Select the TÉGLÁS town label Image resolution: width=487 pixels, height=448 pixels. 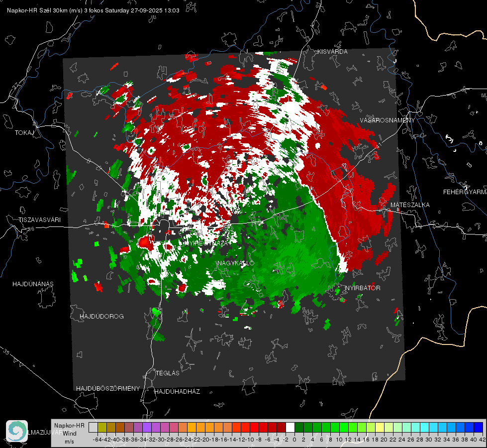click(x=168, y=373)
